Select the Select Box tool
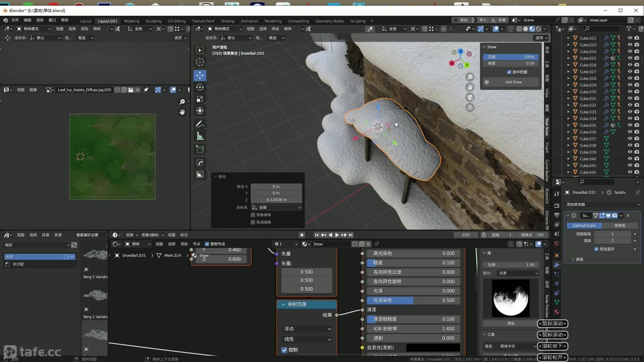The height and width of the screenshot is (362, 644). tap(200, 50)
